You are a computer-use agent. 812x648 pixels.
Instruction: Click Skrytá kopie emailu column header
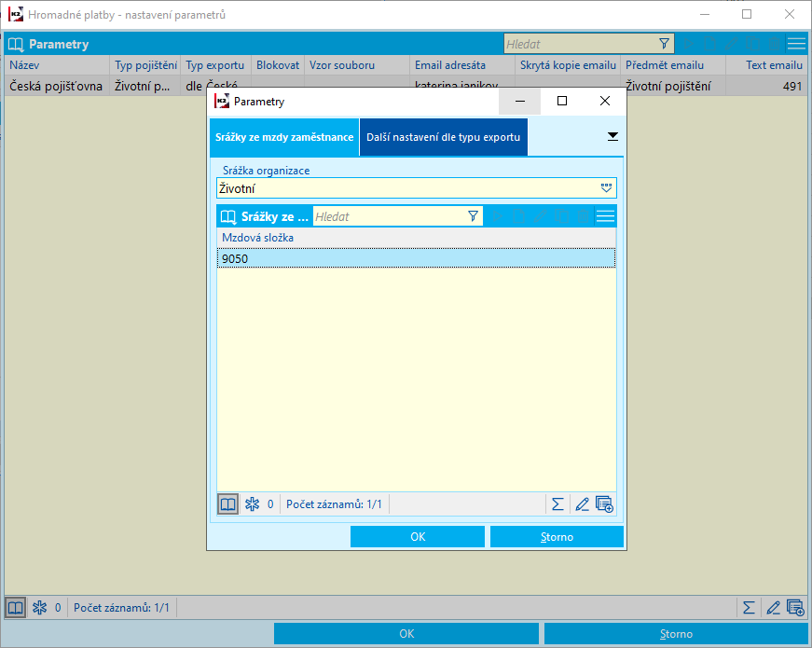568,65
